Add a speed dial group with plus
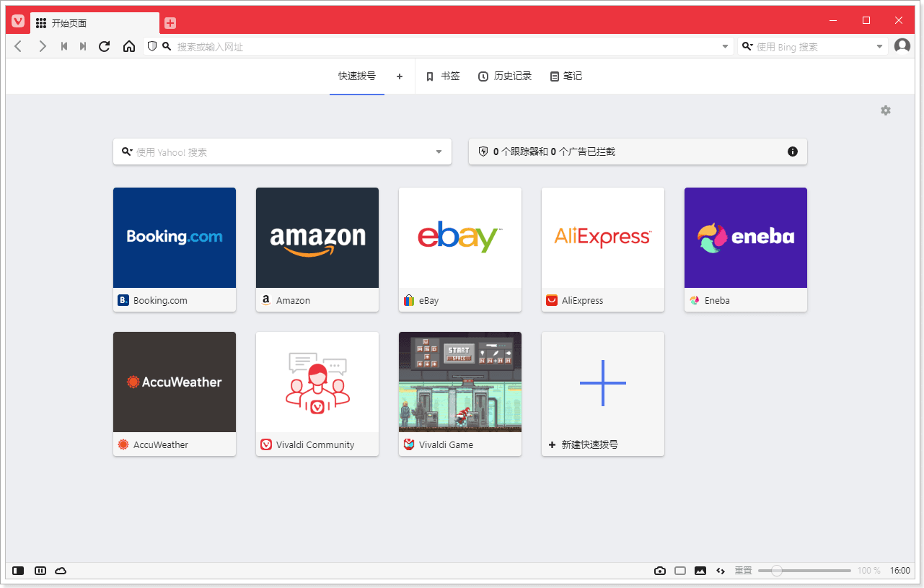 point(400,76)
